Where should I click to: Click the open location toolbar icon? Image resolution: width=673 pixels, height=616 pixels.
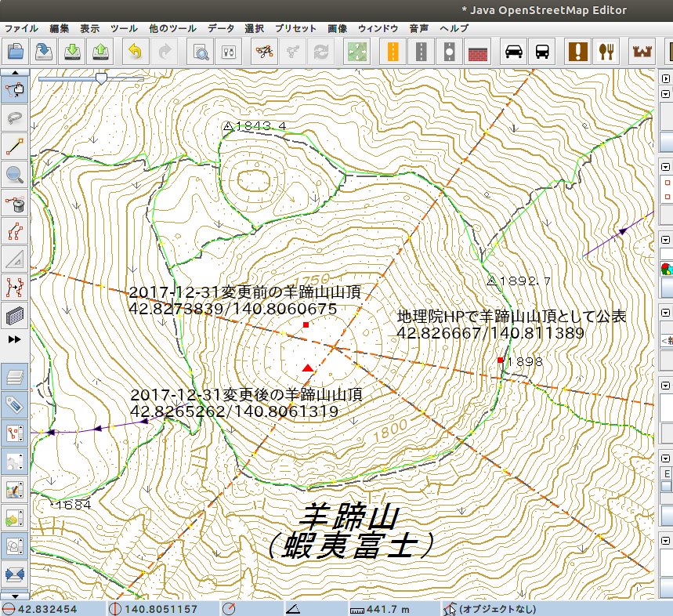click(44, 52)
